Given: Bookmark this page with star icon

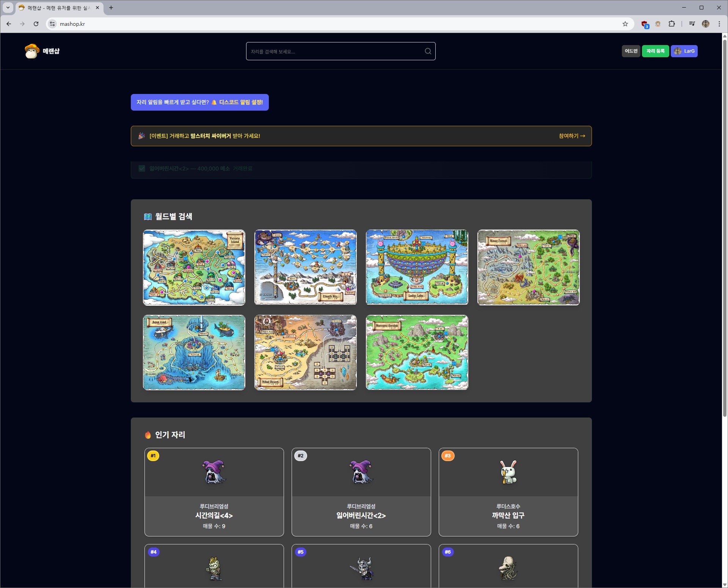Looking at the screenshot, I should tap(625, 24).
